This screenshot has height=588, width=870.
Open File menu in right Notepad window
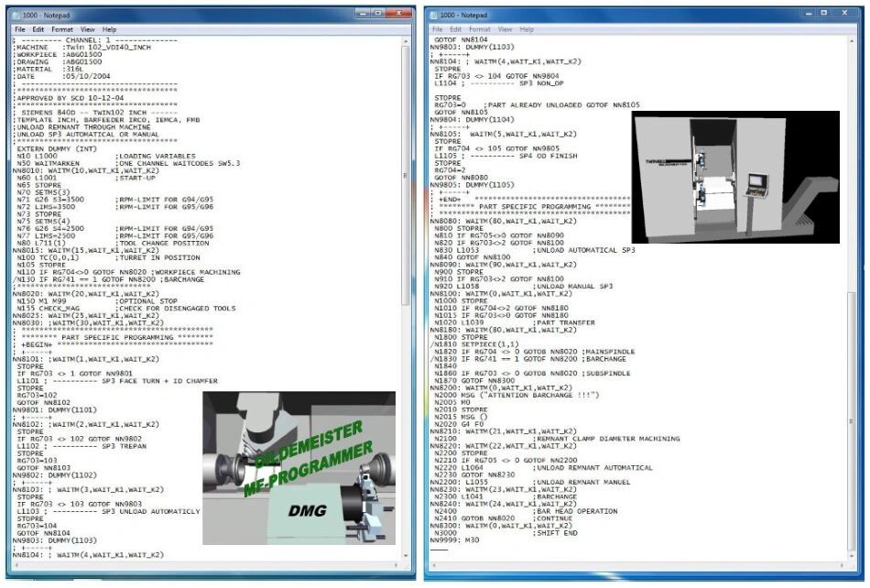[x=437, y=29]
